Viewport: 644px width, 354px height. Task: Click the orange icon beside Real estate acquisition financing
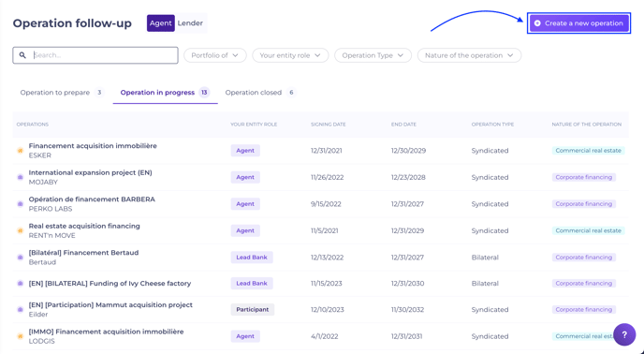click(x=21, y=230)
